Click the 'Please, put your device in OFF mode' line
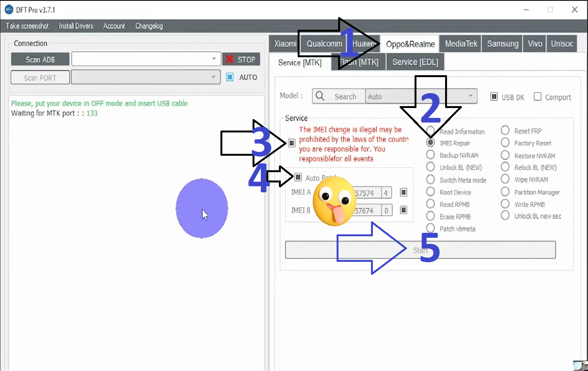The width and height of the screenshot is (588, 371). tap(99, 103)
